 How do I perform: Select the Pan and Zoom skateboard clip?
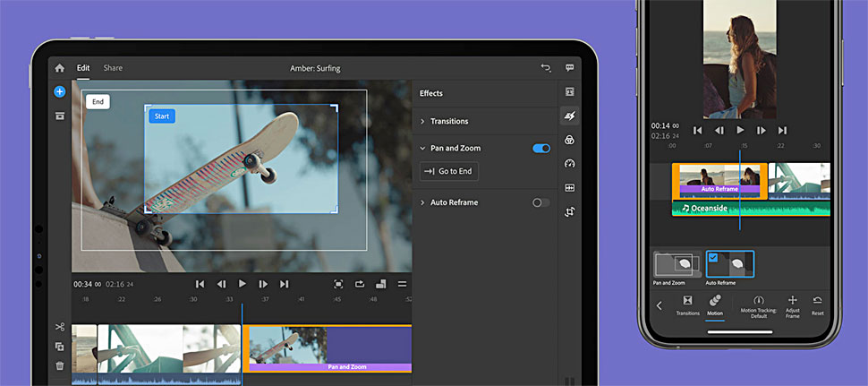click(328, 348)
